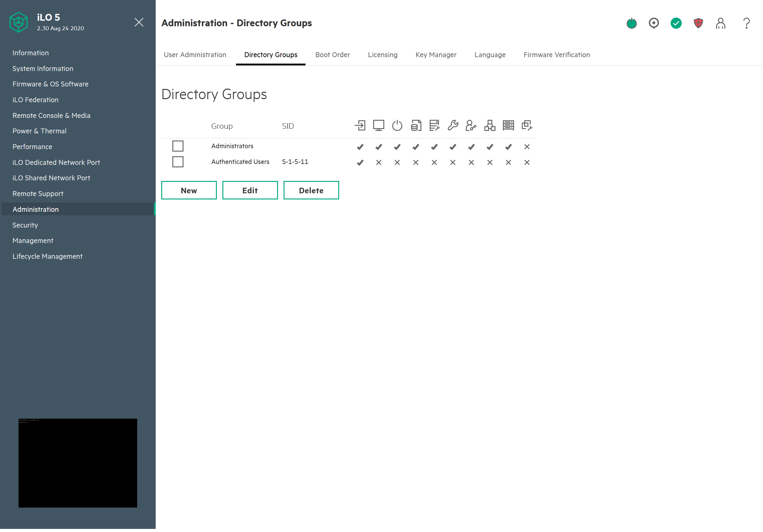The height and width of the screenshot is (532, 763).
Task: Switch to the User Administration tab
Action: [x=195, y=55]
